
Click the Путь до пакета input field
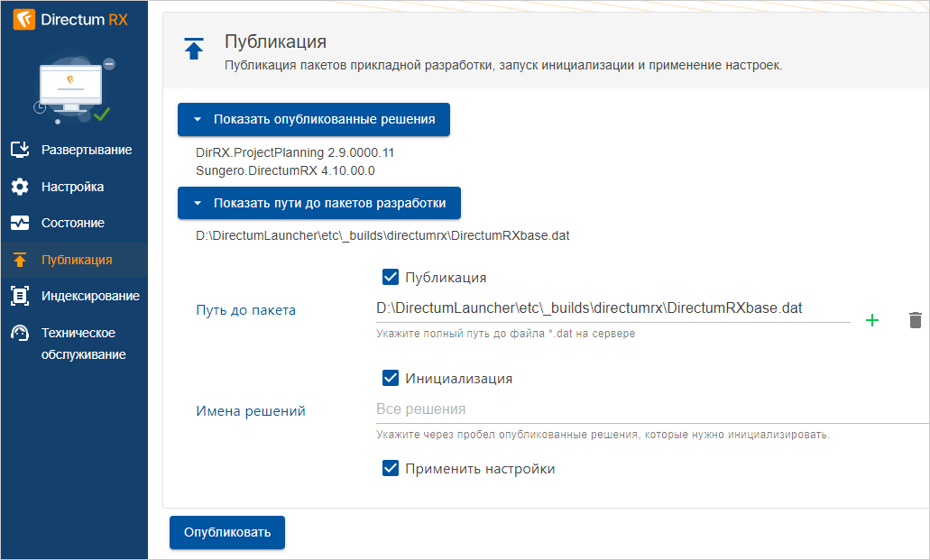612,308
